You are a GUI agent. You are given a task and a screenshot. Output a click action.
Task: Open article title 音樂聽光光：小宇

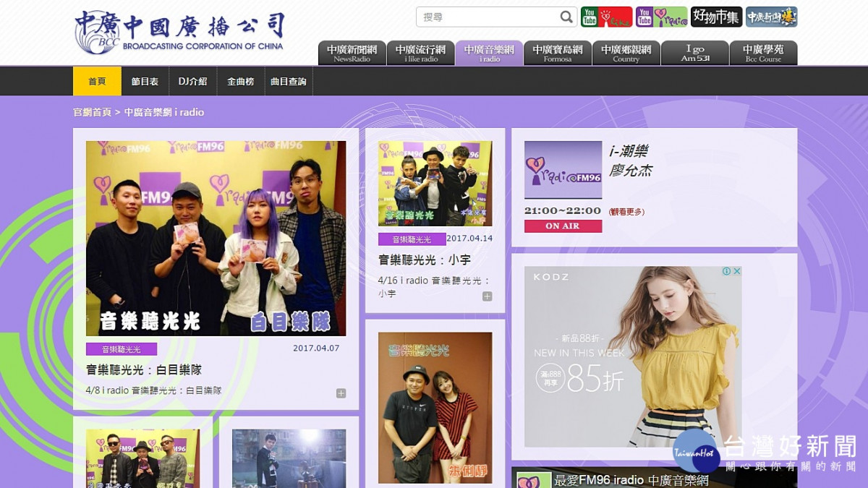click(x=425, y=260)
